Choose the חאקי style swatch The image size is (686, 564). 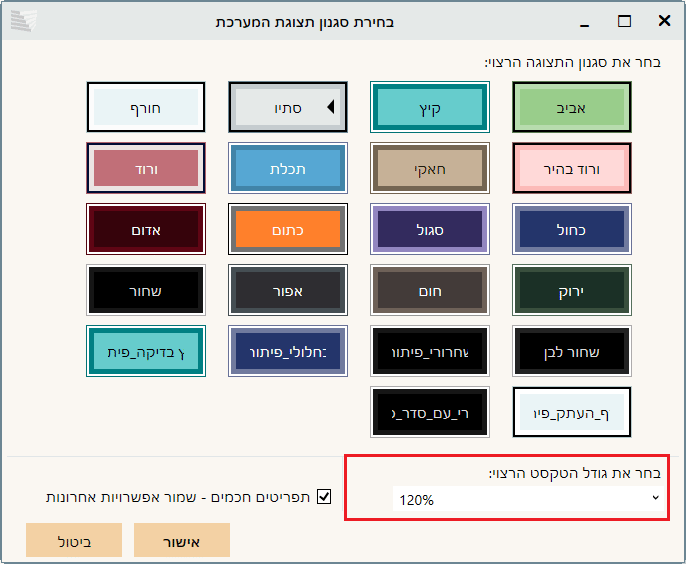[430, 168]
